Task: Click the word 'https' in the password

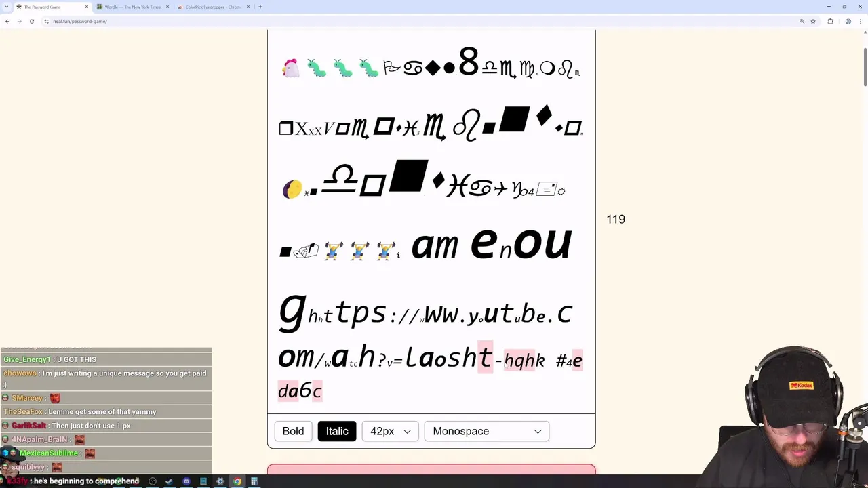Action: click(347, 313)
